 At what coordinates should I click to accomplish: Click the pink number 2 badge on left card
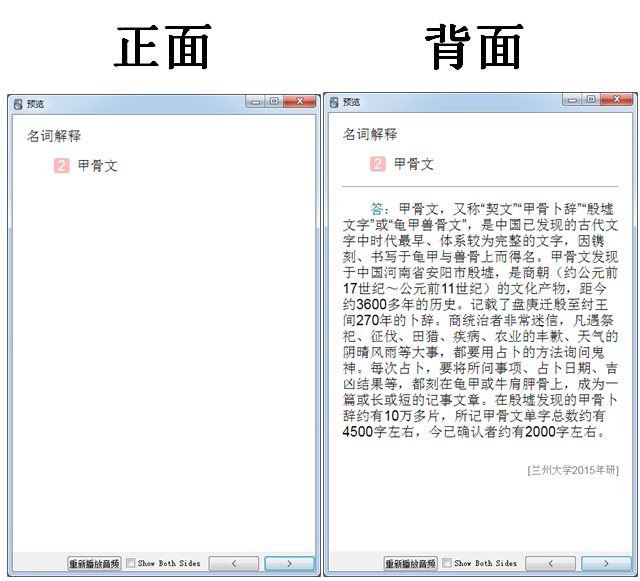[62, 166]
